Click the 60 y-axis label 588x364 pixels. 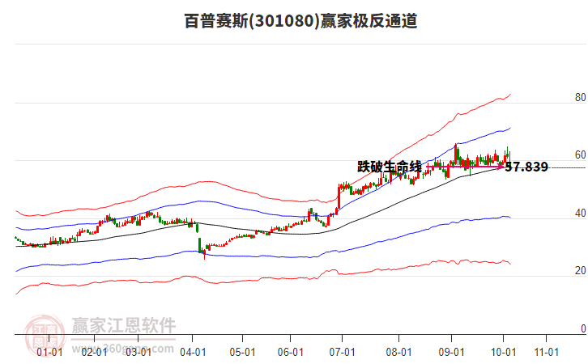[x=580, y=155]
